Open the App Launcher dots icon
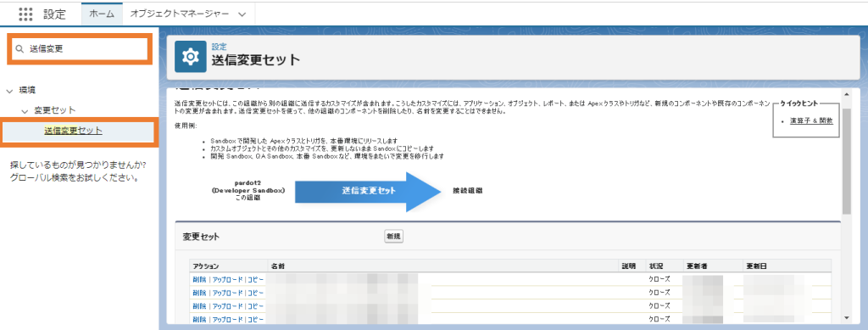The height and width of the screenshot is (330, 868). (x=25, y=14)
